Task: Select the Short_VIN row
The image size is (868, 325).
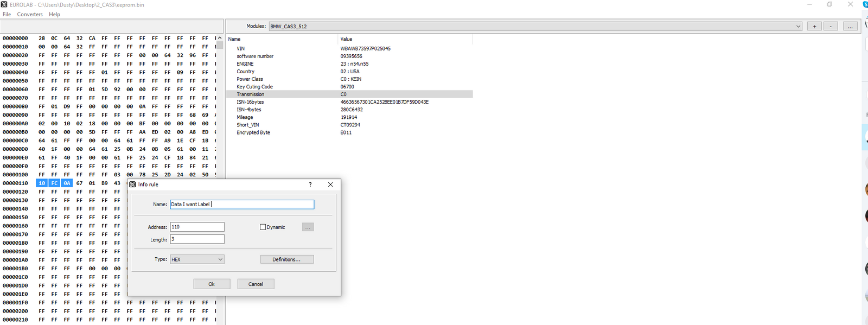Action: 349,124
